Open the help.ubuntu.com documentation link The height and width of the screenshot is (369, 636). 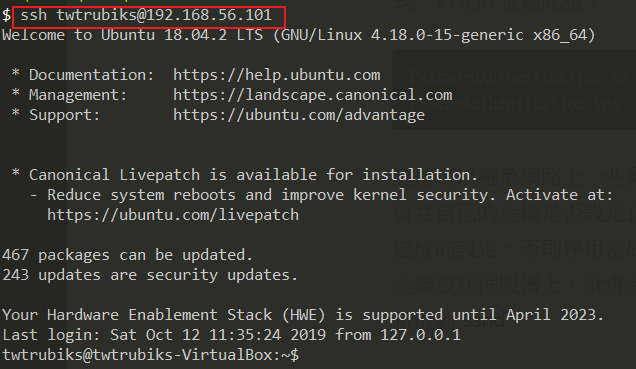pyautogui.click(x=277, y=75)
